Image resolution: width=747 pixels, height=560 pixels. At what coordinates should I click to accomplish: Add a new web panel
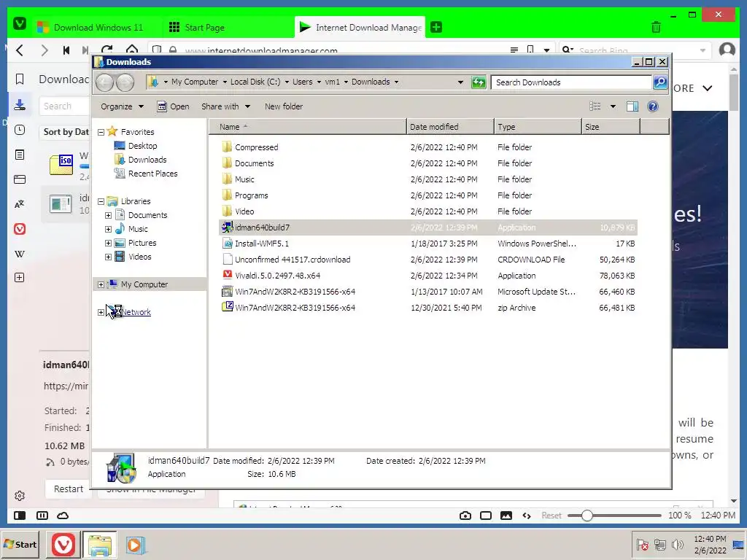coord(20,278)
